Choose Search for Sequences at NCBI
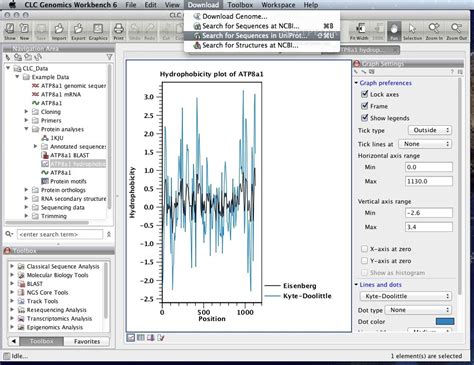The height and width of the screenshot is (365, 474). click(x=262, y=26)
